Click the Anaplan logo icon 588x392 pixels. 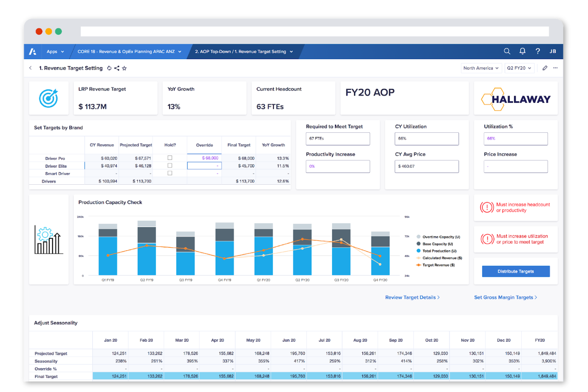33,51
